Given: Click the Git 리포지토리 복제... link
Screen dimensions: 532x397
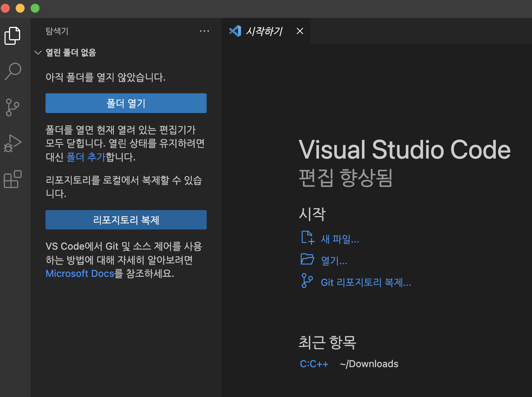Looking at the screenshot, I should pos(366,282).
